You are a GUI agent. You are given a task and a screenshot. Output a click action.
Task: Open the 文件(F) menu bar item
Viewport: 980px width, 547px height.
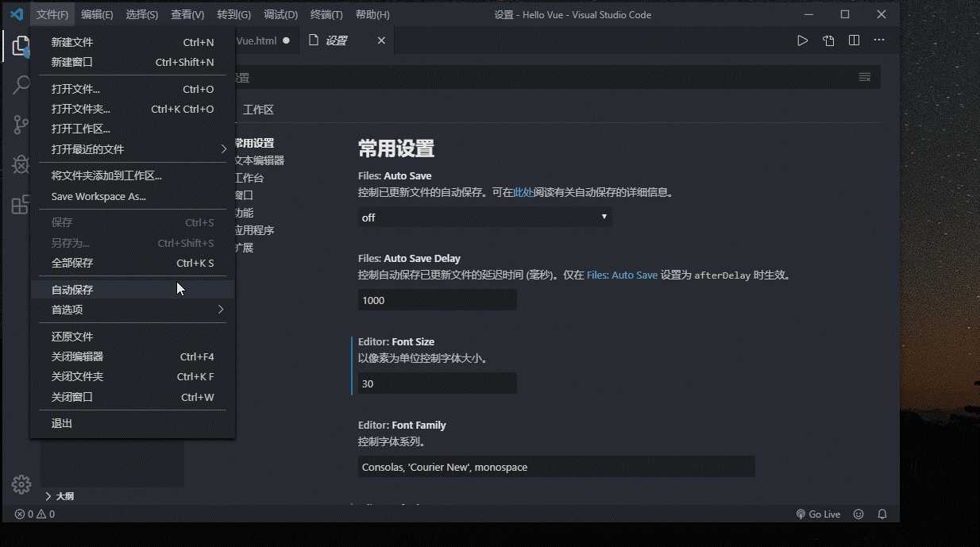point(52,14)
